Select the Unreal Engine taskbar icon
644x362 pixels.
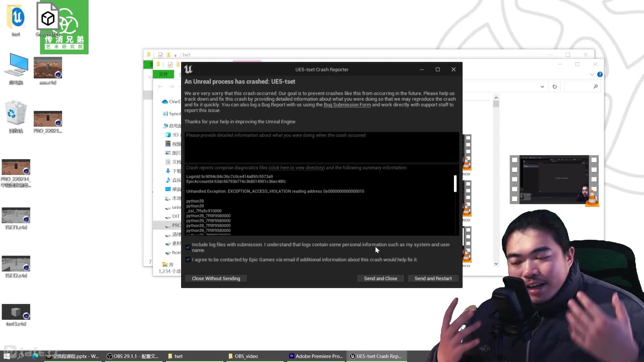(353, 356)
